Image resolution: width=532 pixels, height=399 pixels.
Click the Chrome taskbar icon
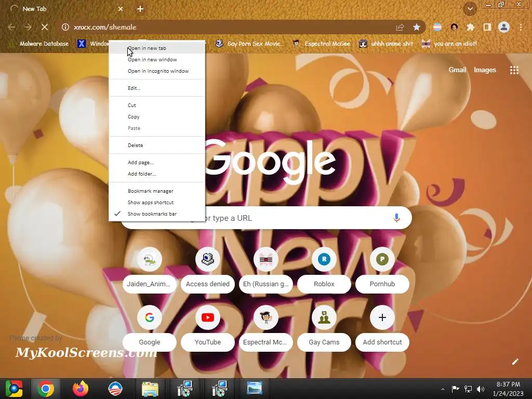[x=46, y=389]
